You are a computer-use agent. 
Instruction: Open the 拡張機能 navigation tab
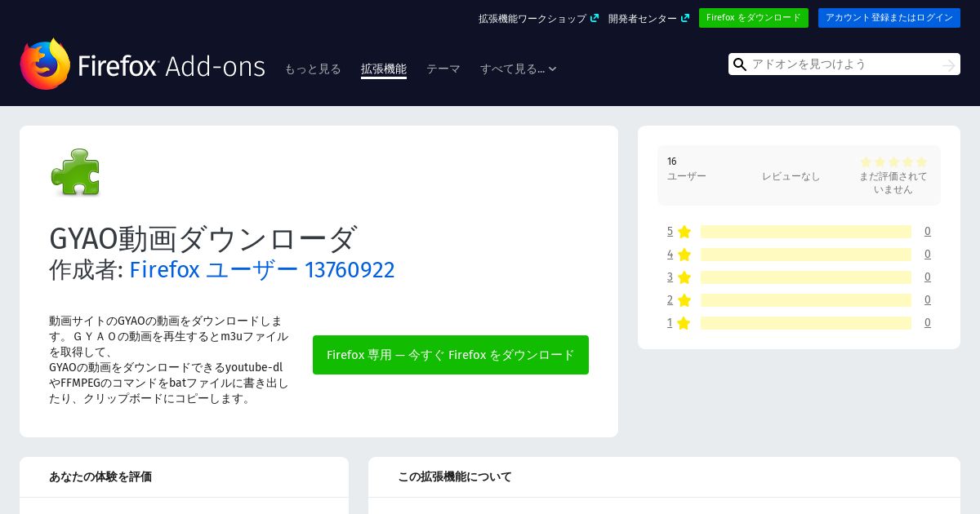[384, 69]
